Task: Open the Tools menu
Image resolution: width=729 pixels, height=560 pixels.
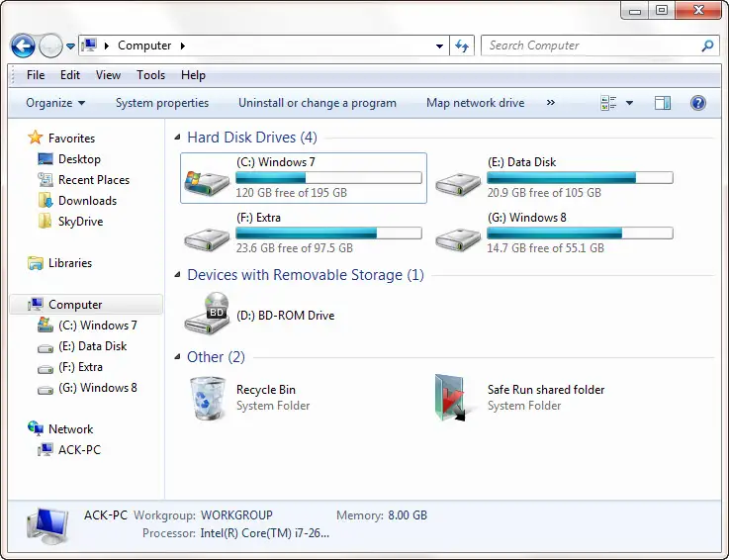Action: pos(150,75)
